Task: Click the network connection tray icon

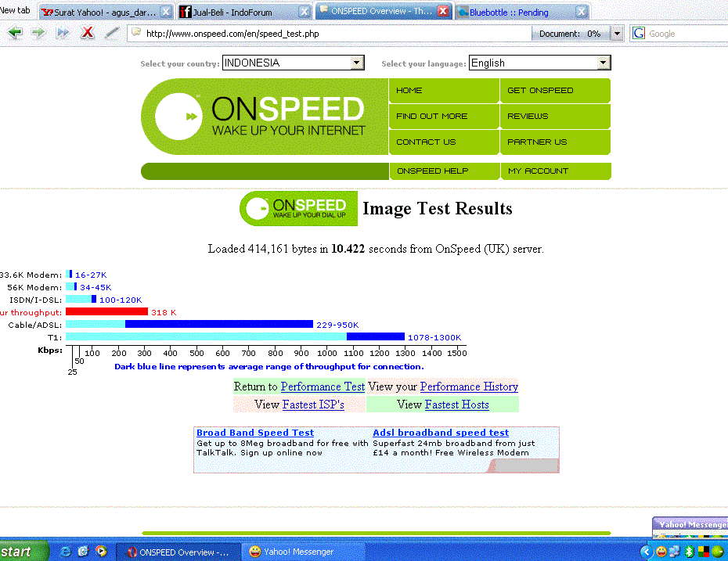Action: pyautogui.click(x=675, y=552)
